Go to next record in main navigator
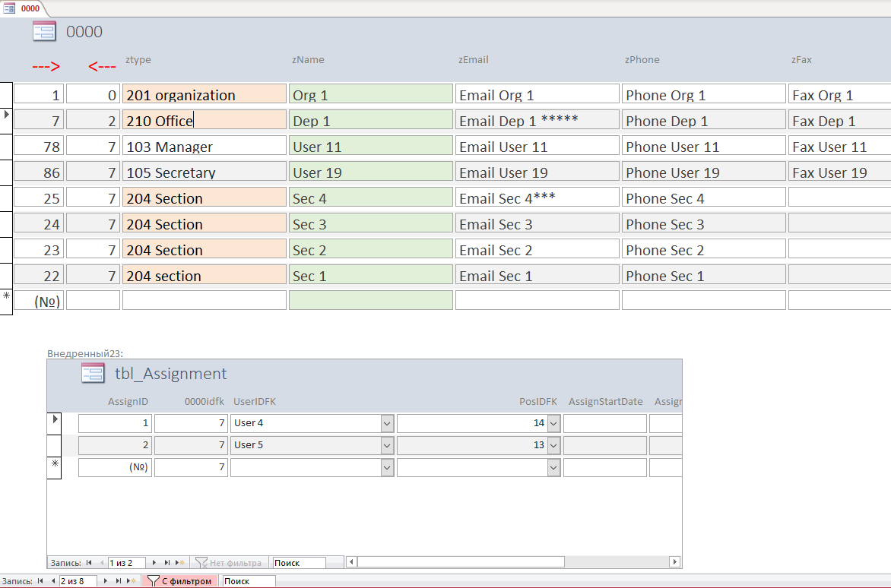The width and height of the screenshot is (891, 588). click(106, 581)
